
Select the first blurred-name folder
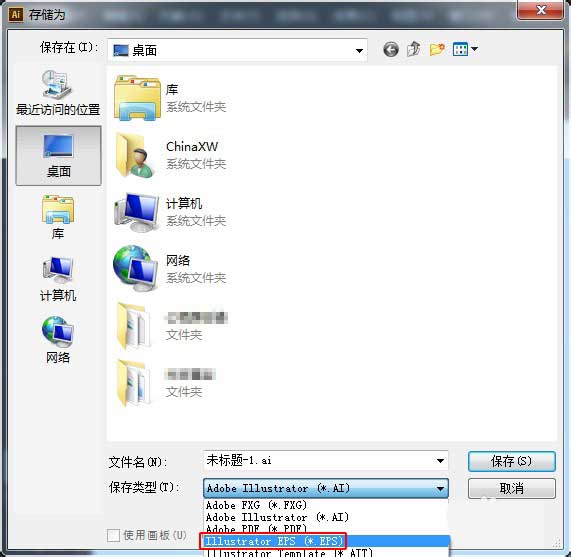(171, 326)
